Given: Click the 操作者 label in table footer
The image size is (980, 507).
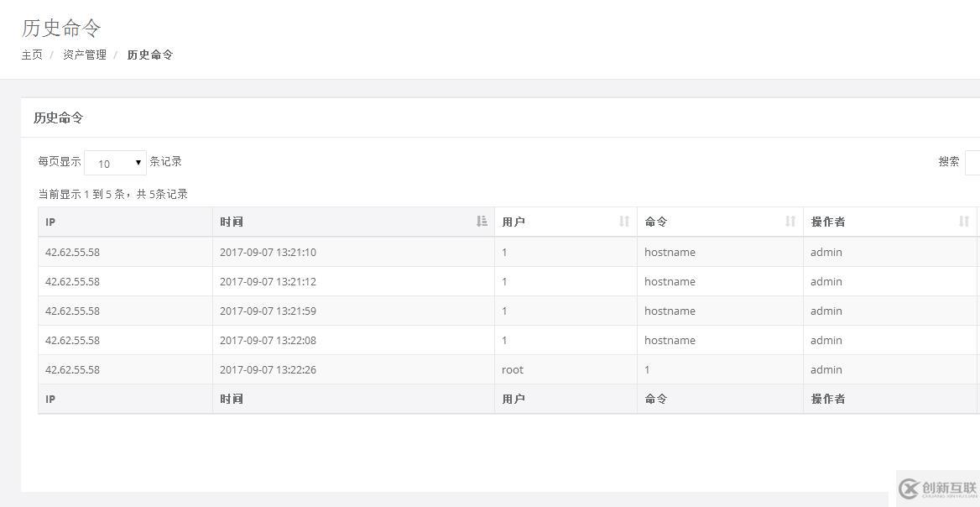Looking at the screenshot, I should click(x=828, y=399).
